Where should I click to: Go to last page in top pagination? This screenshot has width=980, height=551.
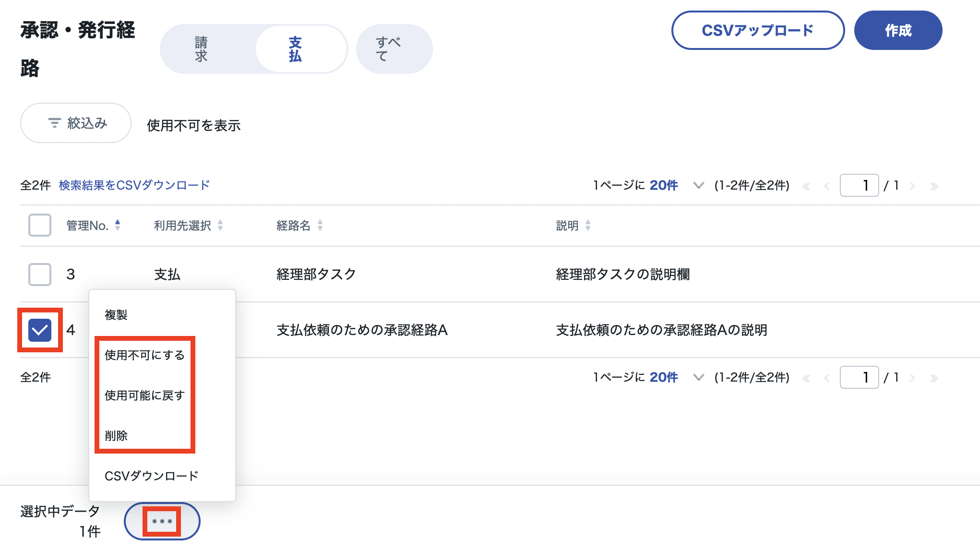[x=933, y=186]
